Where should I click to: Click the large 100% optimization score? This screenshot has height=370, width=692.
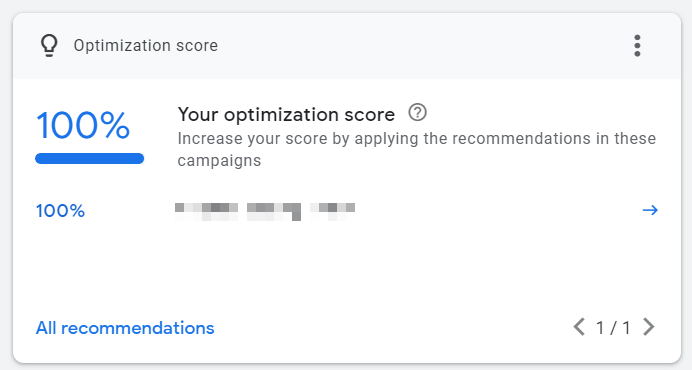coord(83,126)
